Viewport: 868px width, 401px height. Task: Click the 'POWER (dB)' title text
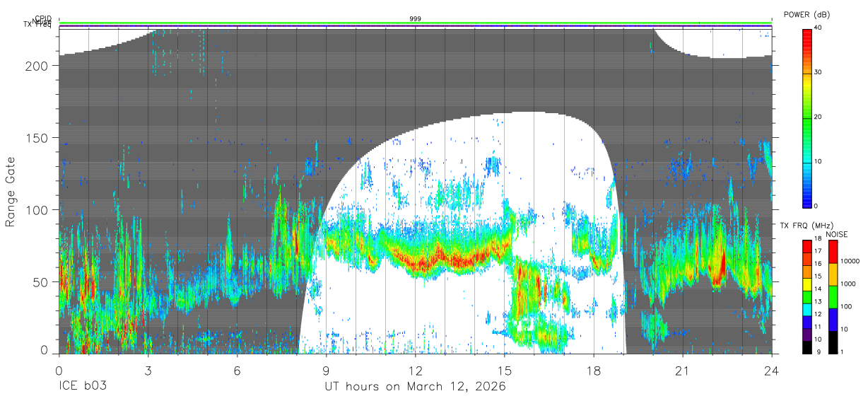tap(807, 14)
